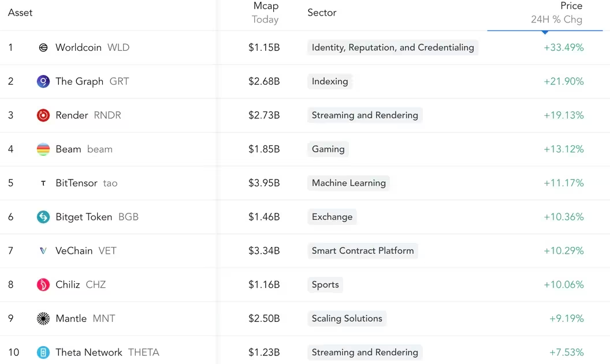Screen dimensions: 610x364
Task: Click the Identity, Reputation, and Credentialing tag
Action: point(393,48)
